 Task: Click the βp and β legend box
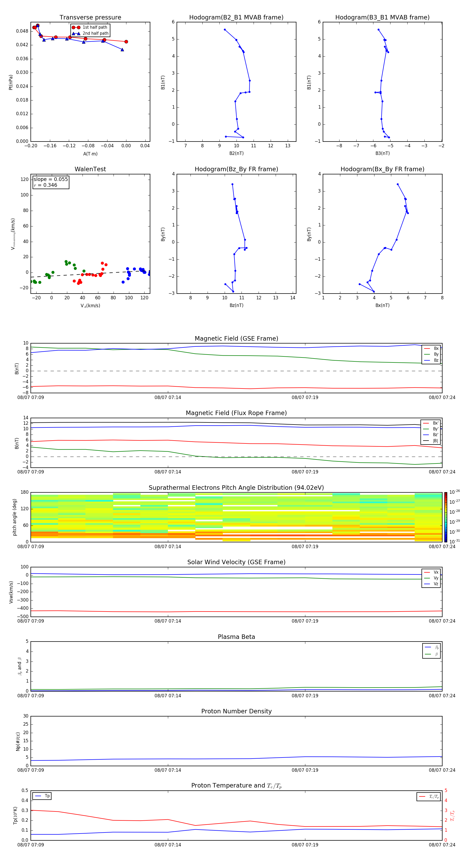coord(431,651)
